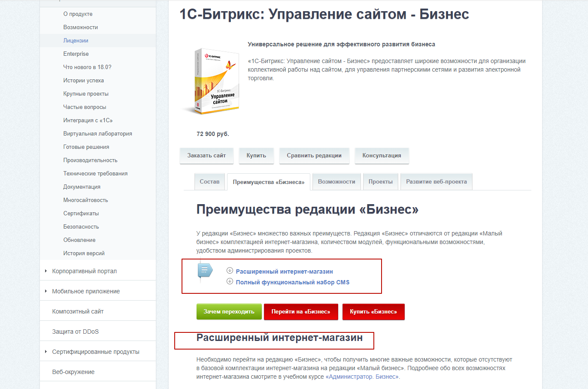Open the Проекты tab
Viewport: 588px width, 389px height.
coord(381,181)
